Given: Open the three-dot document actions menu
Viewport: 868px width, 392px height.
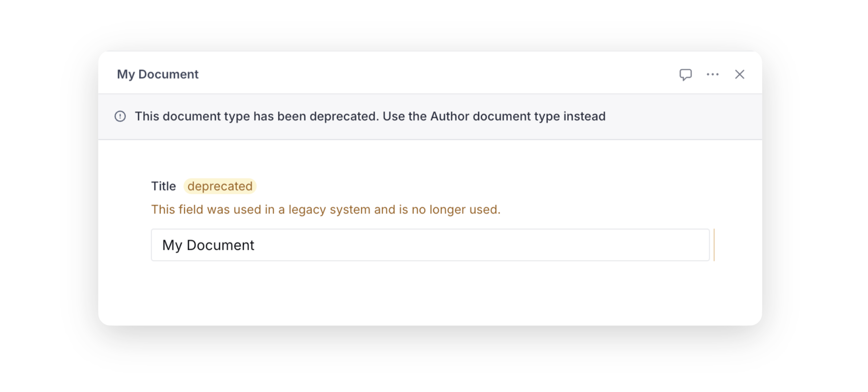Looking at the screenshot, I should coord(712,74).
